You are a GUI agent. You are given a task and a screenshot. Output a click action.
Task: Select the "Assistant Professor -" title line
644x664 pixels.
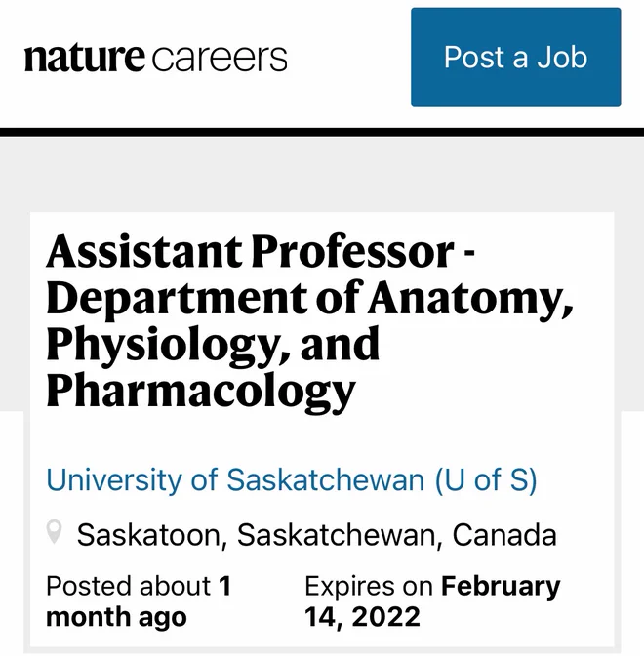pyautogui.click(x=261, y=252)
